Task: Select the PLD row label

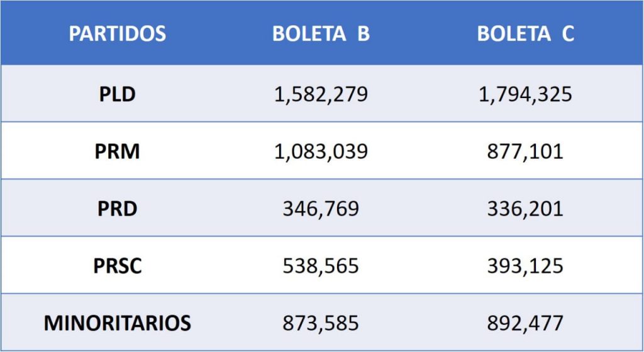Action: pyautogui.click(x=117, y=94)
